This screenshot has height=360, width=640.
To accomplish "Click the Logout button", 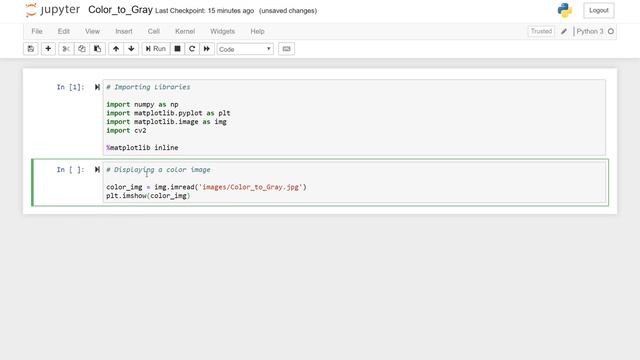I will 599,11.
